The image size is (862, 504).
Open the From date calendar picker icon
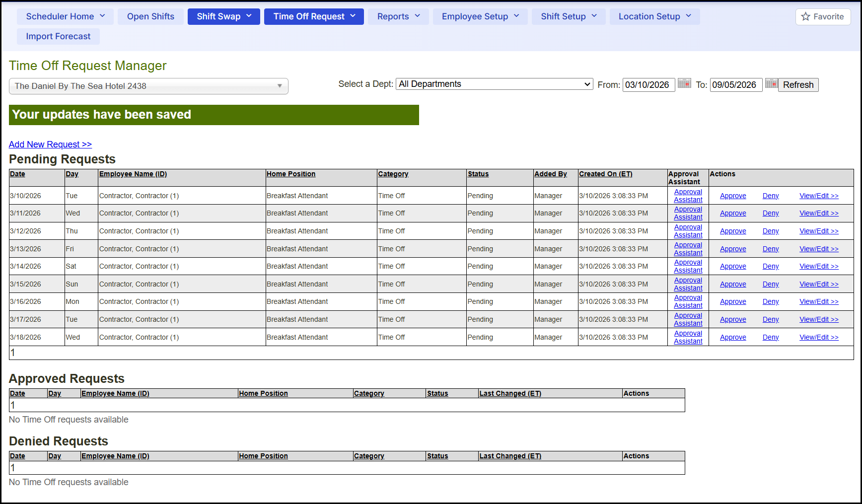click(684, 83)
